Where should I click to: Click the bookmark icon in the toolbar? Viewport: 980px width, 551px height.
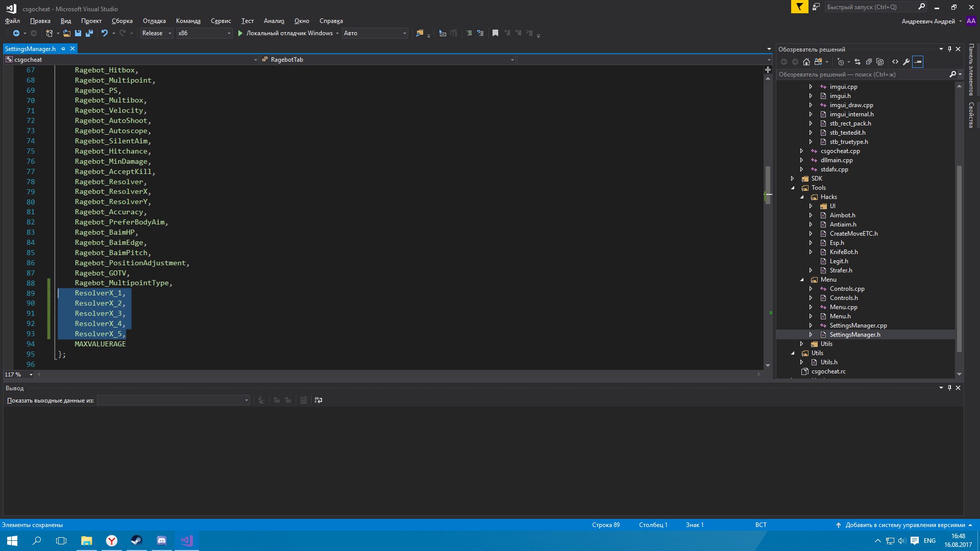point(495,33)
